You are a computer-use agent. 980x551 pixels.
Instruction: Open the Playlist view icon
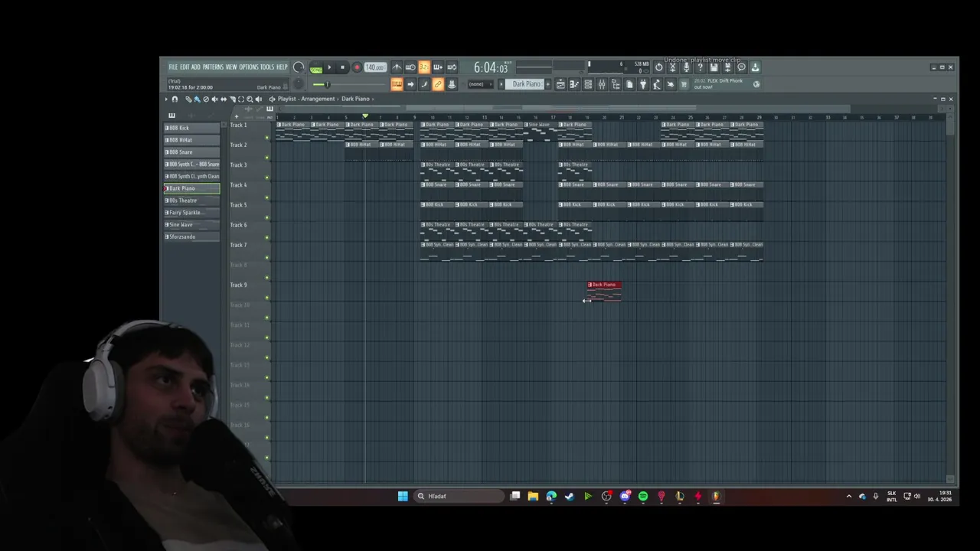(561, 84)
